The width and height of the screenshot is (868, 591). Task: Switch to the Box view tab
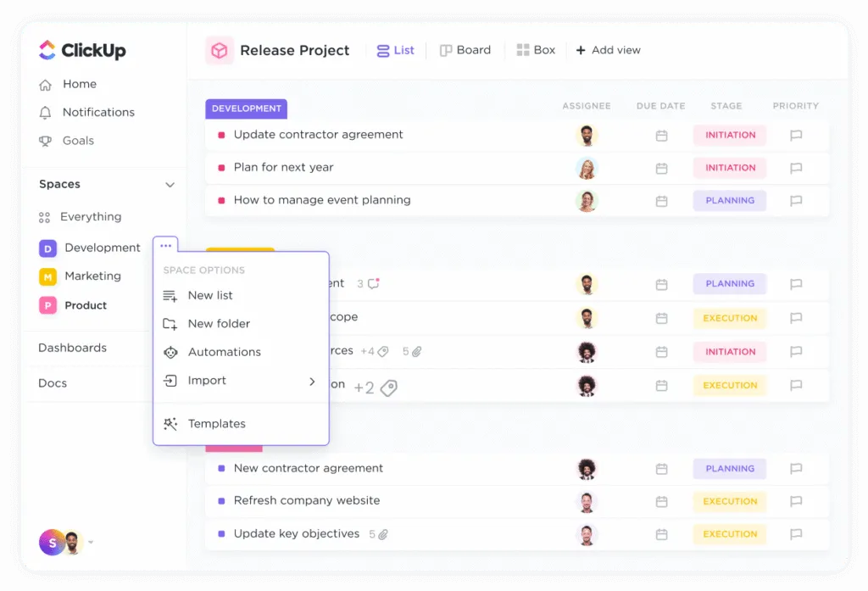click(x=536, y=50)
